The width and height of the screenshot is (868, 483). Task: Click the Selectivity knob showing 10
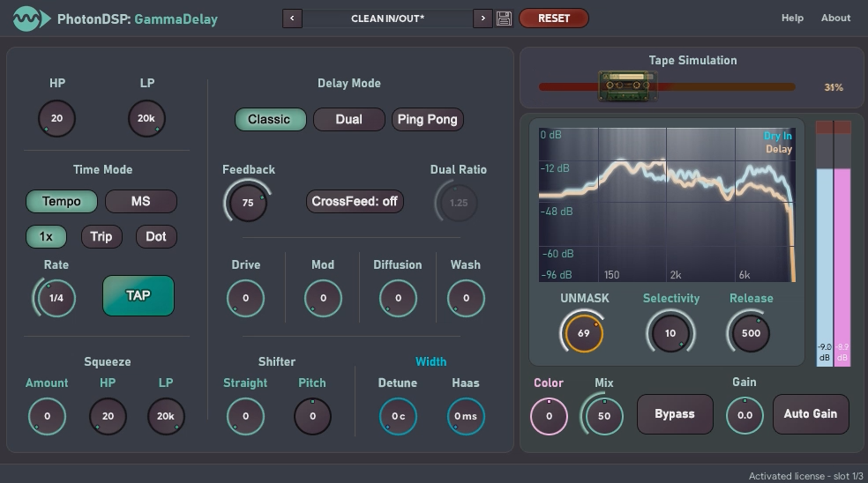point(670,333)
